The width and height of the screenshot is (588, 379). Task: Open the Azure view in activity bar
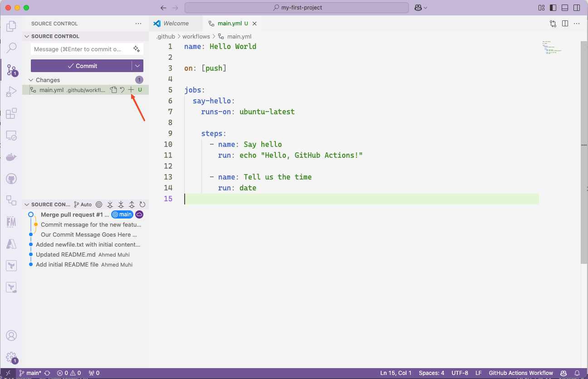click(x=11, y=244)
